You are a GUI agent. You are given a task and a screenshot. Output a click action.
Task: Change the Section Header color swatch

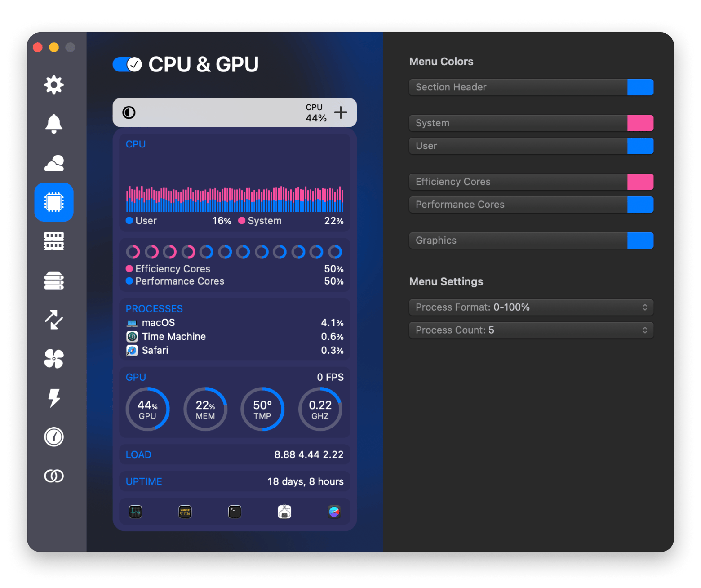coord(640,87)
